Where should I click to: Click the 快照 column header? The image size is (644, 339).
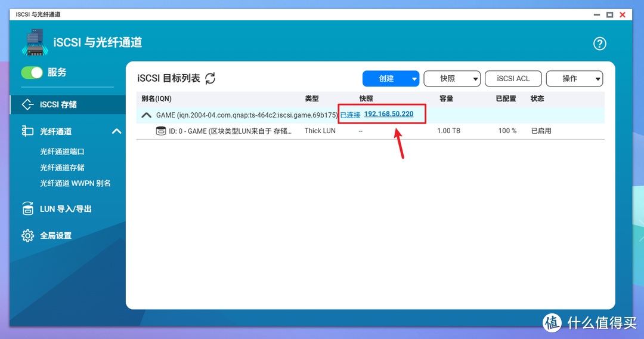(366, 98)
